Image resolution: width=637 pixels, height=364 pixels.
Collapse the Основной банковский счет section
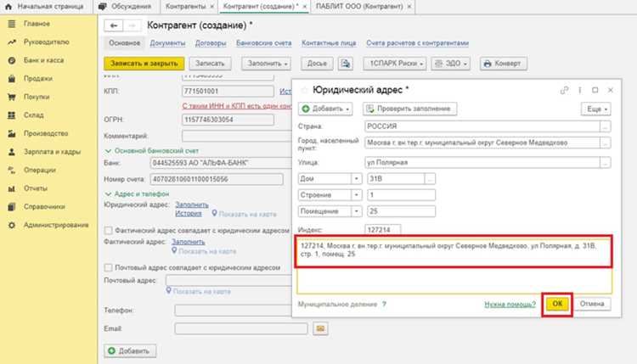[108, 151]
